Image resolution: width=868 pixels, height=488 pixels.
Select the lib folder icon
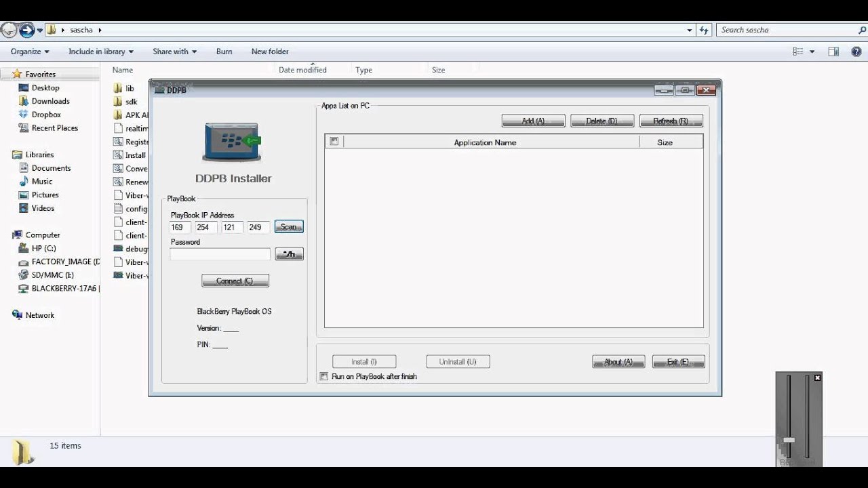[x=119, y=88]
